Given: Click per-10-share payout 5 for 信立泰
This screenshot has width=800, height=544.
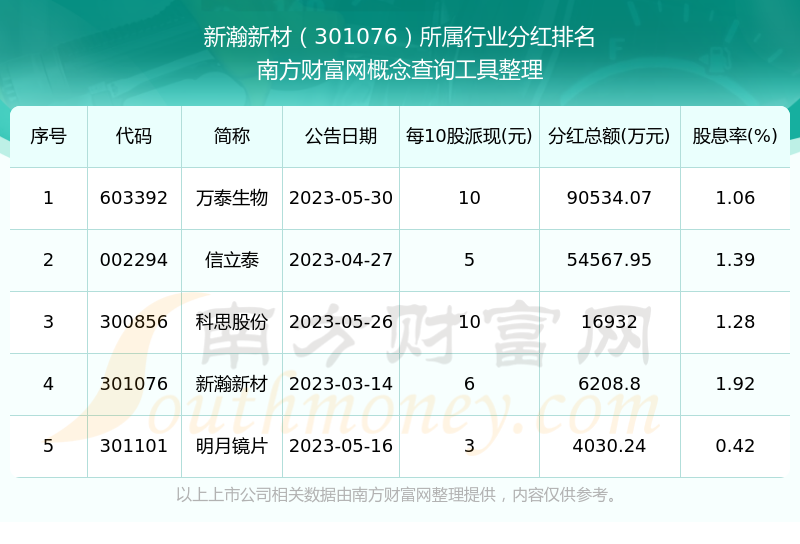Looking at the screenshot, I should point(469,260).
